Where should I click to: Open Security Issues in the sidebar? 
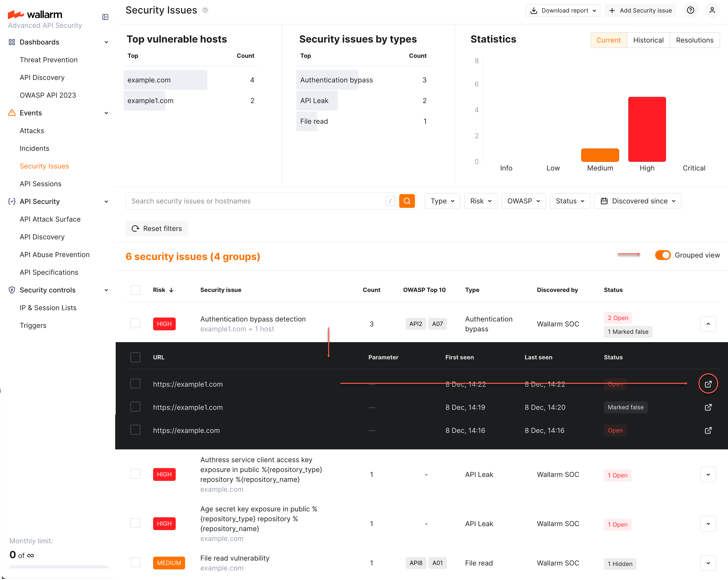coord(44,166)
